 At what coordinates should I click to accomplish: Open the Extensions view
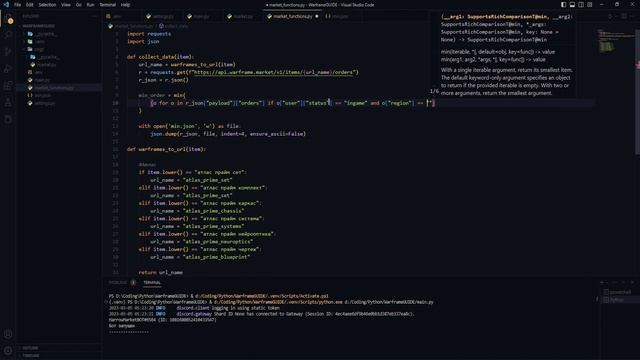(8, 86)
